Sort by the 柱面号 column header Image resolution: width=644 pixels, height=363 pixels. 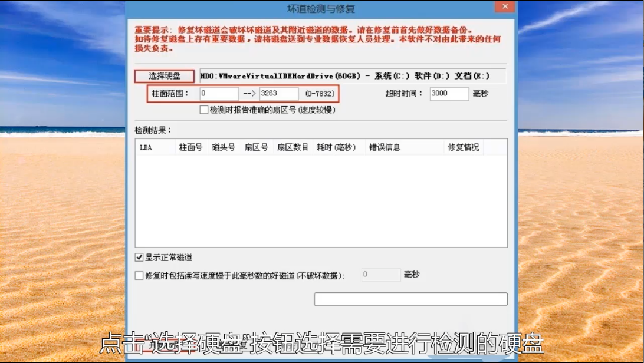tap(190, 147)
